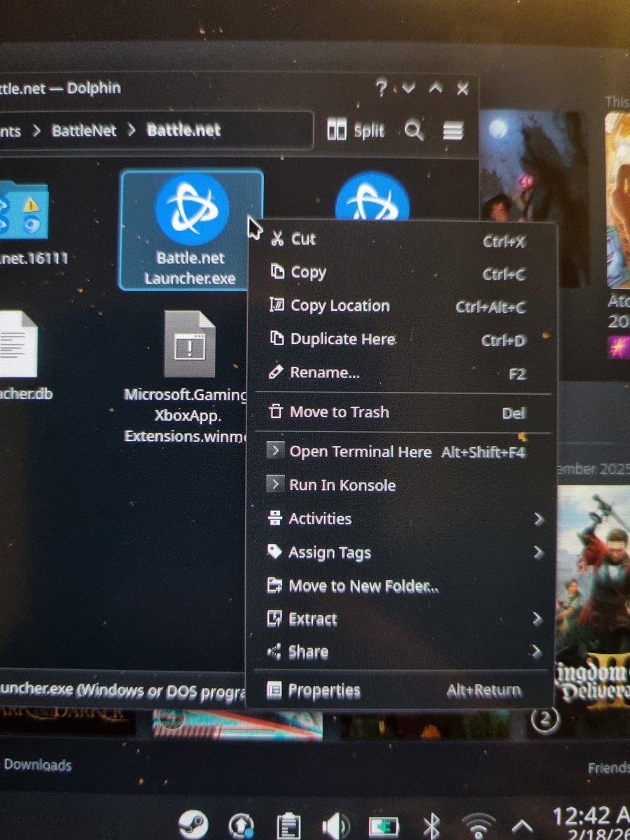The image size is (630, 840).
Task: Choose Copy from the context menu
Action: [402, 273]
